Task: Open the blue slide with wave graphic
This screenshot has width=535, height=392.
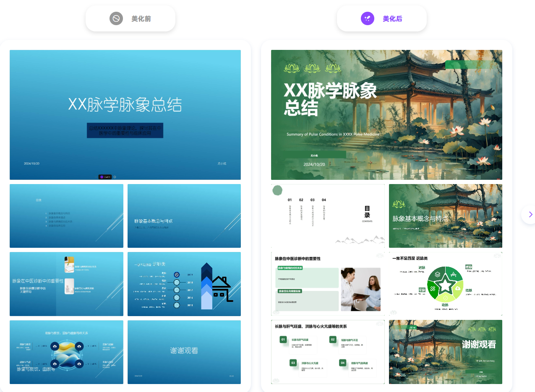Action: (66, 352)
